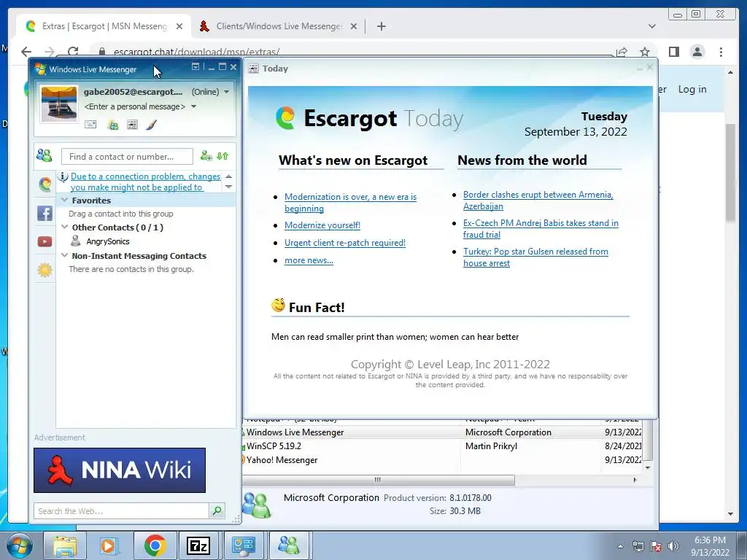Open Windows Media Player from taskbar

pos(109,545)
